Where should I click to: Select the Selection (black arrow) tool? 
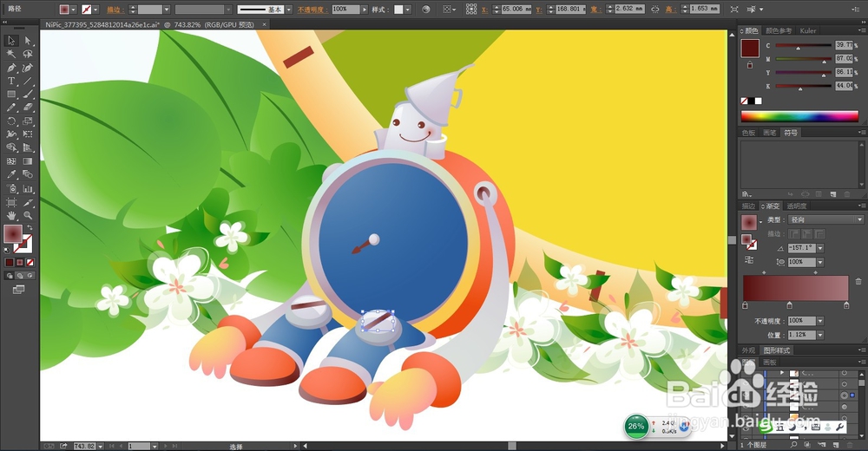(11, 41)
